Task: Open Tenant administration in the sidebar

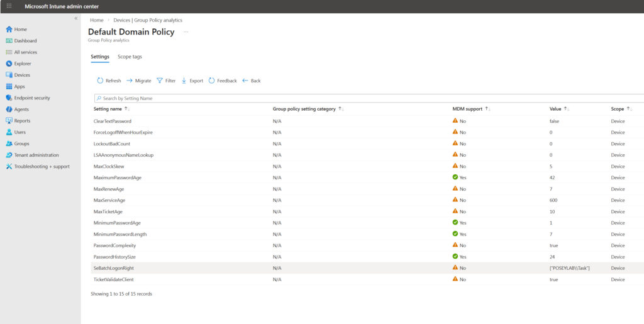Action: point(33,155)
